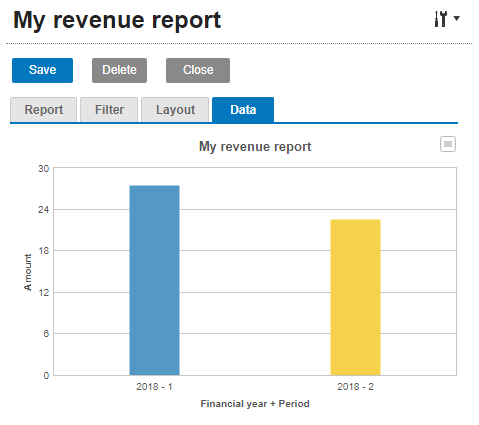
Task: Click the 18 value on y-axis
Action: pos(43,251)
